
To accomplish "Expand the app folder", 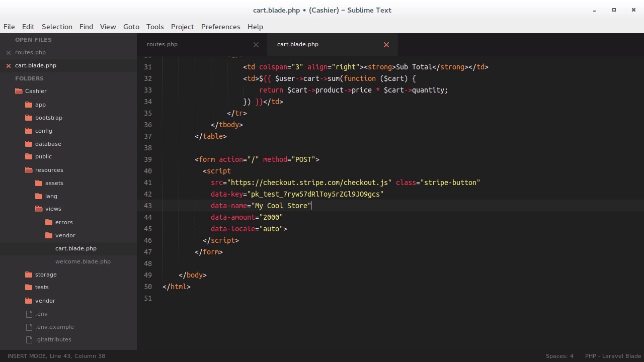I will pos(40,105).
